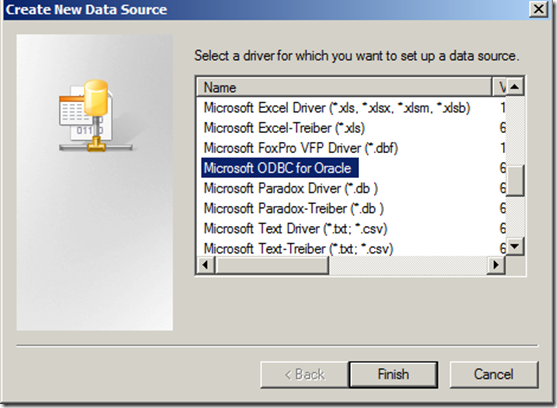Click the data source database icon
Image resolution: width=557 pixels, height=408 pixels.
point(96,115)
